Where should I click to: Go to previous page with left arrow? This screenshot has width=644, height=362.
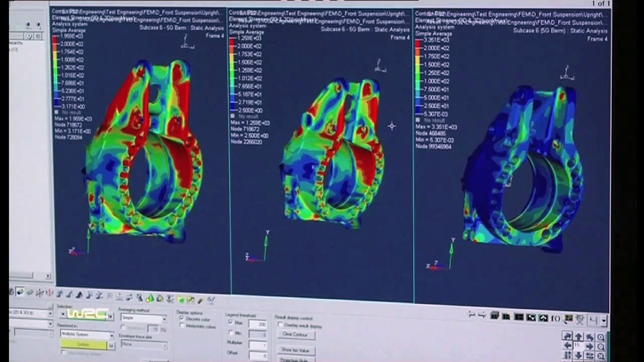tap(471, 314)
